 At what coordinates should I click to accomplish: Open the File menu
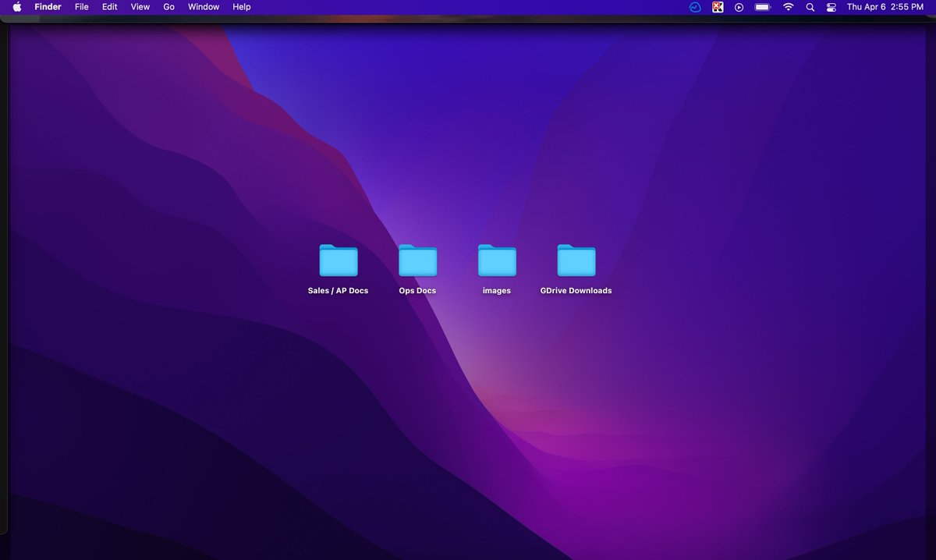[x=81, y=7]
